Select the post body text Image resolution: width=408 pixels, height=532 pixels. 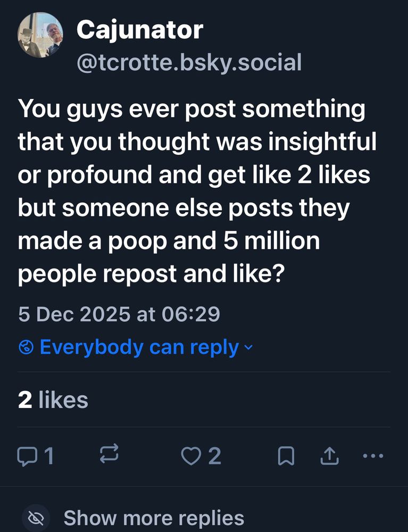(x=197, y=191)
